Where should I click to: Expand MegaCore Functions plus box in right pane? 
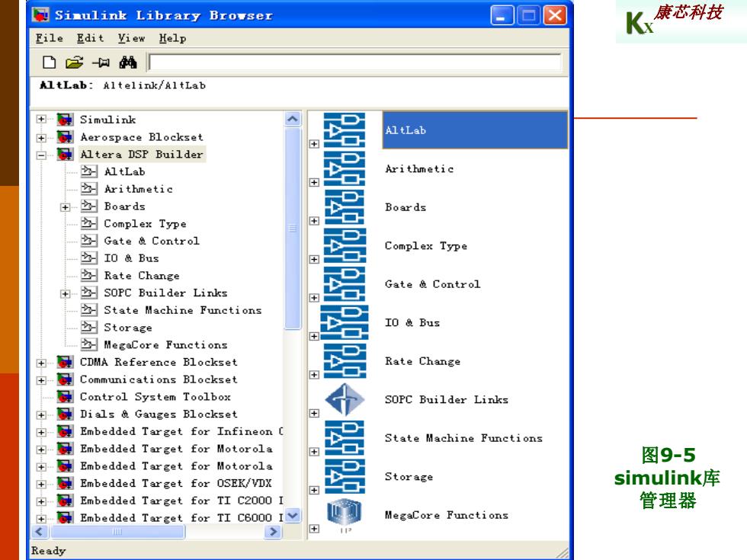(x=314, y=529)
